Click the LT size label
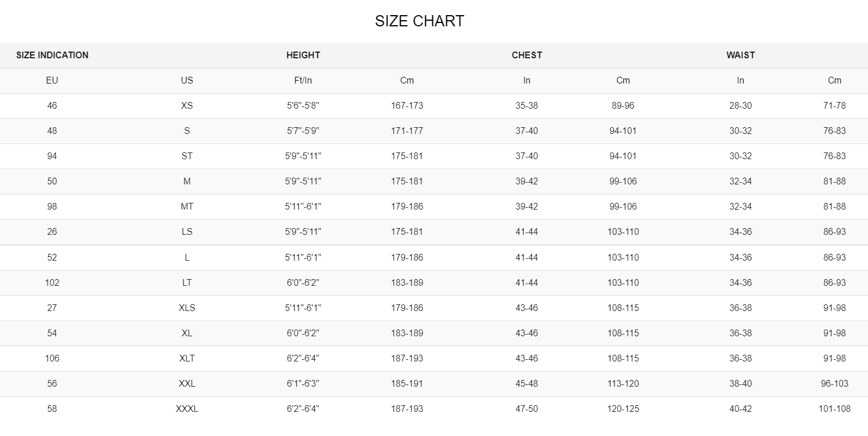This screenshot has height=436, width=868. tap(187, 282)
